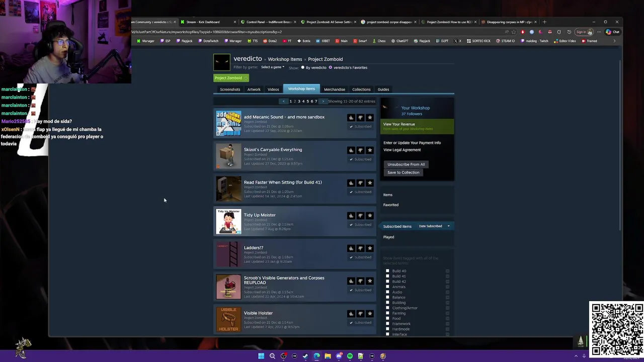Open File Explorer from the taskbar

[x=328, y=356]
